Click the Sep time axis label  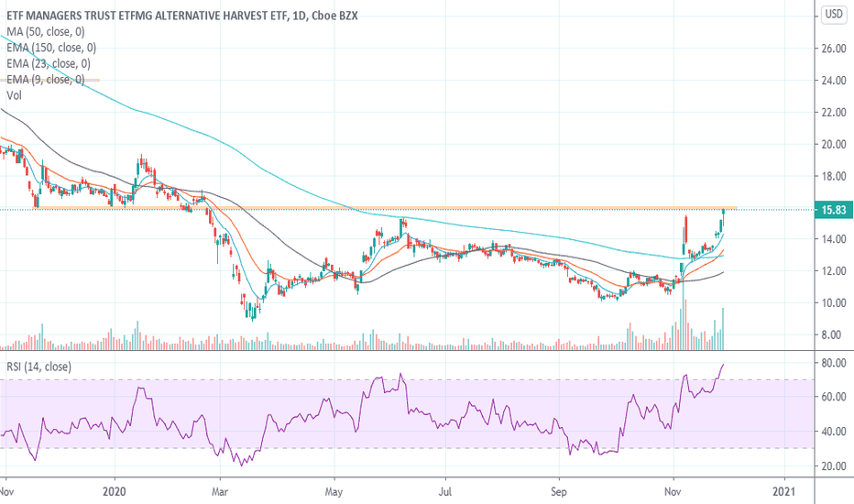coord(558,491)
